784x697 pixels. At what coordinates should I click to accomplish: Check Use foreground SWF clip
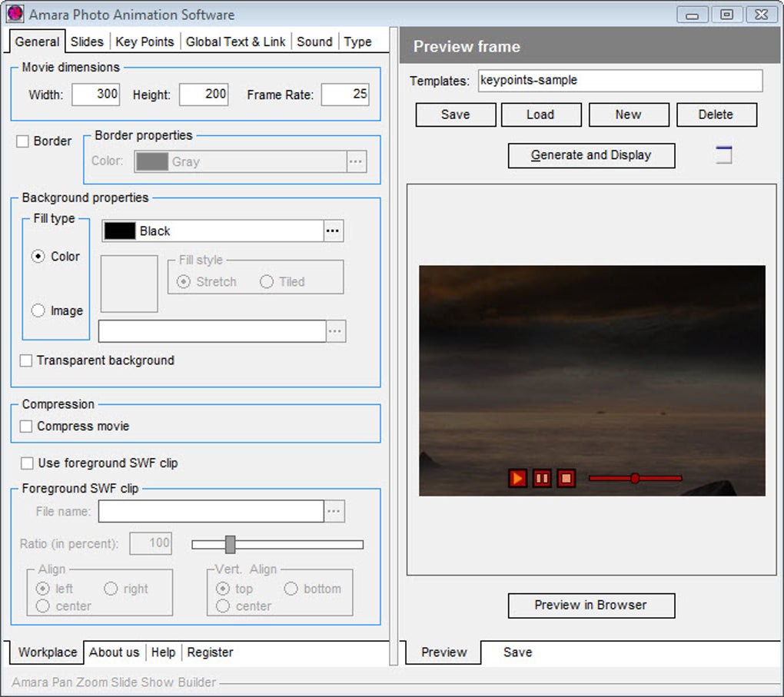coord(27,463)
